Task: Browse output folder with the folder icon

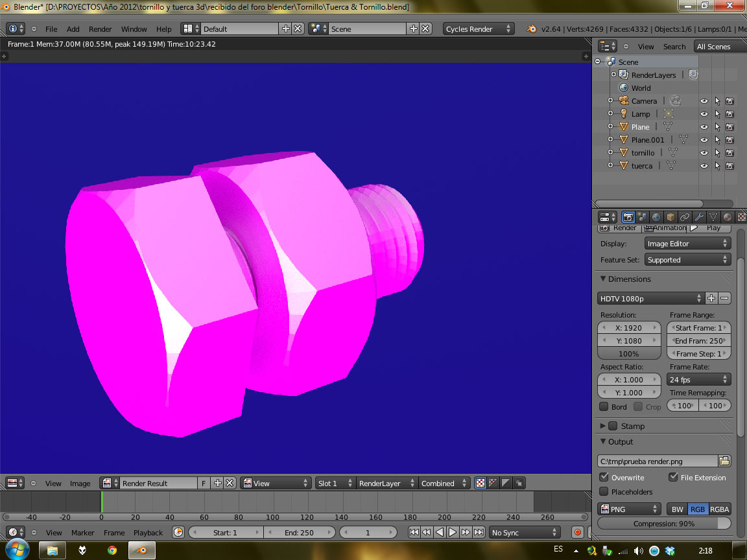Action: click(x=724, y=461)
